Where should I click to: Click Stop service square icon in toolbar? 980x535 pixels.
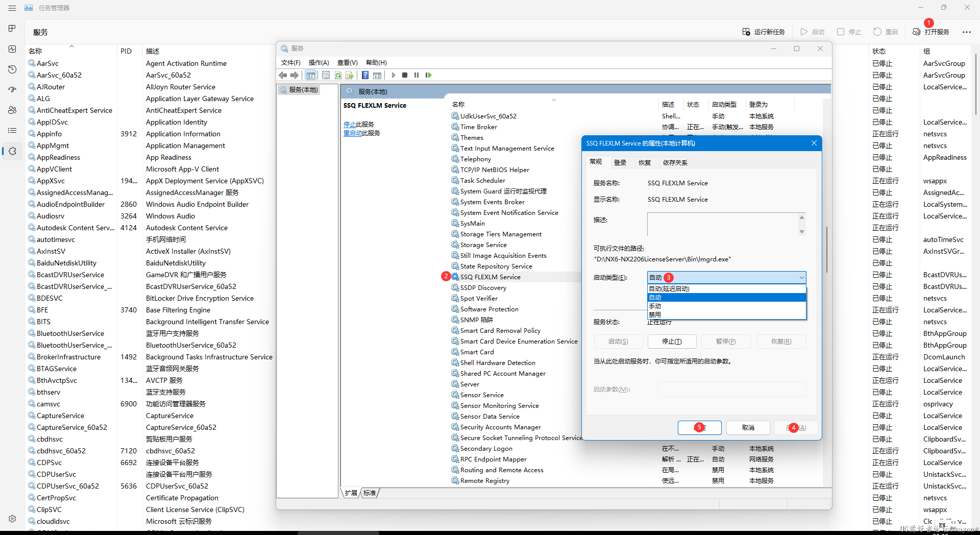(405, 75)
